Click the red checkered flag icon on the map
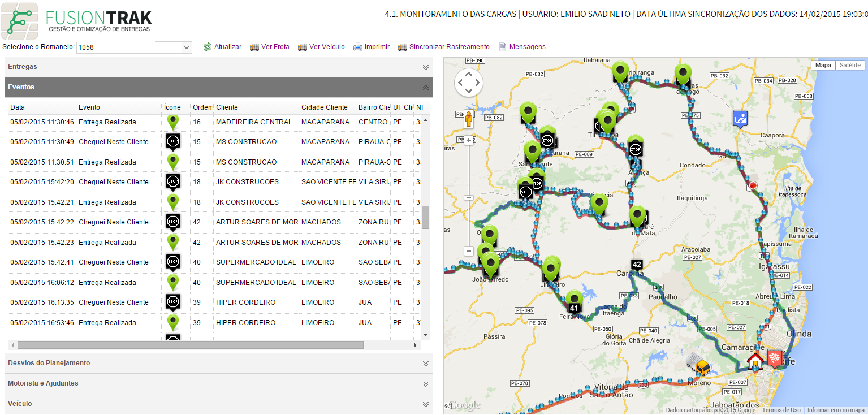 coord(775,358)
